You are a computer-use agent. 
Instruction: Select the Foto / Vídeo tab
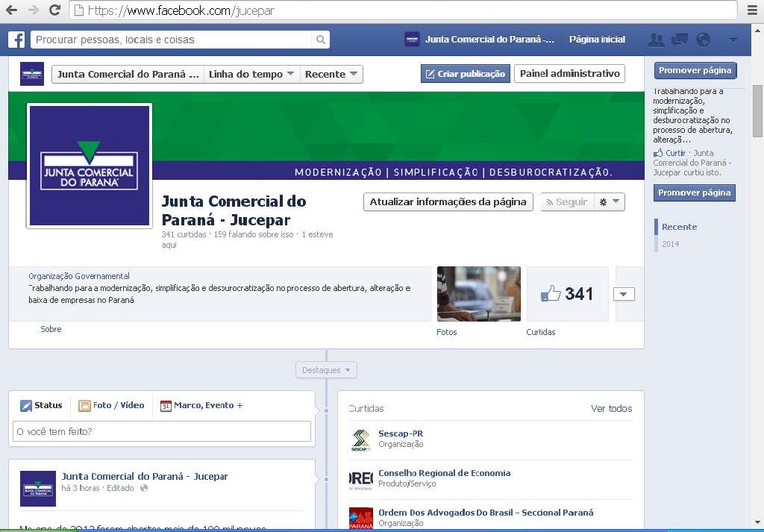112,405
